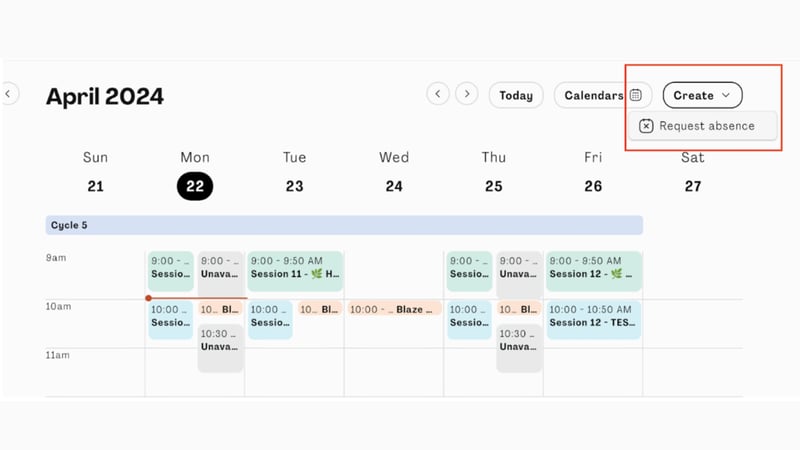The width and height of the screenshot is (800, 450).
Task: Click the calendar icon beside Calendars
Action: [x=636, y=95]
